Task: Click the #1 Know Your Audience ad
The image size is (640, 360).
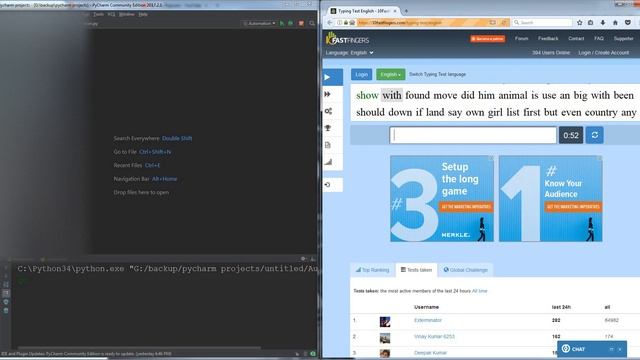Action: (551, 198)
